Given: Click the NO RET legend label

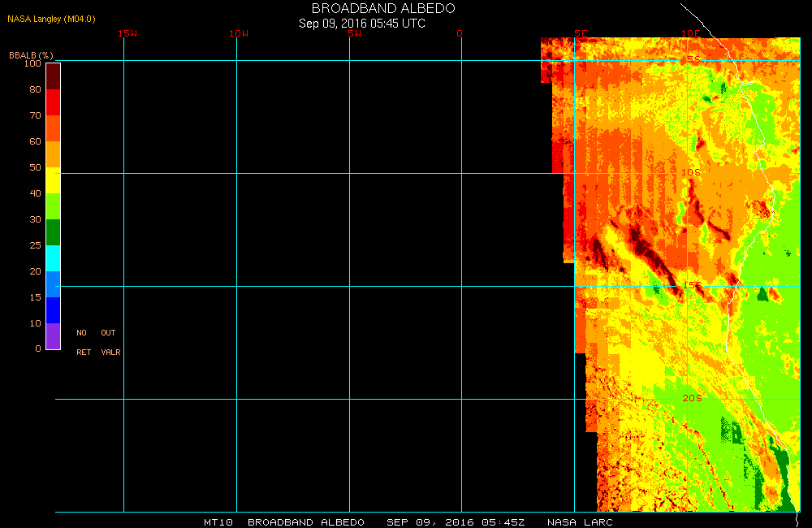Looking at the screenshot, I should (x=83, y=342).
